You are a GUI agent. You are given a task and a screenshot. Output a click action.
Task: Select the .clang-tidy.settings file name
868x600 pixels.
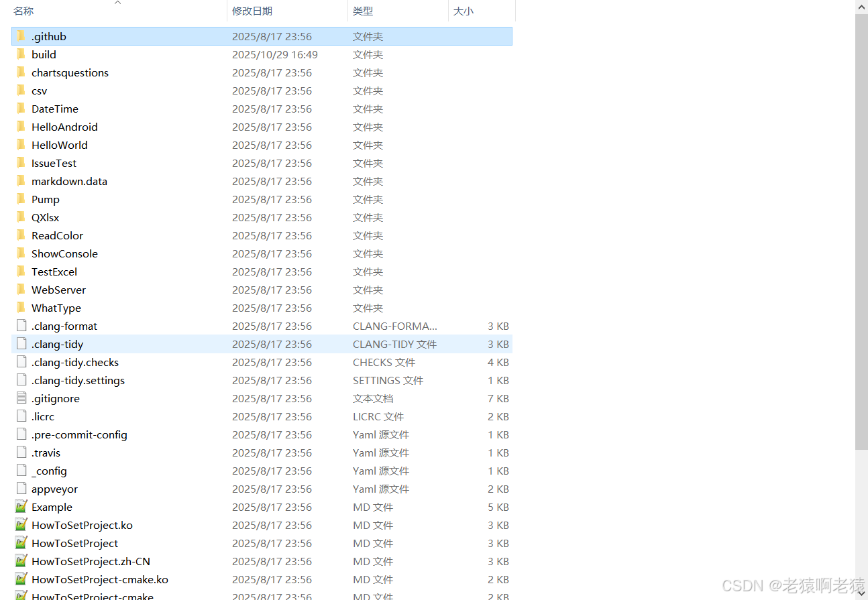click(78, 380)
